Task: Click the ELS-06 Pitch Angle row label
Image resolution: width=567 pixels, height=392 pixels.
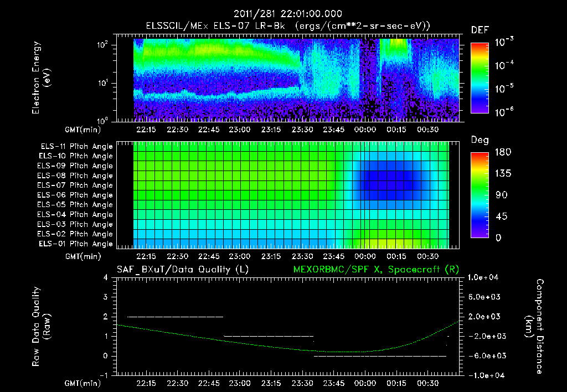Action: [75, 195]
